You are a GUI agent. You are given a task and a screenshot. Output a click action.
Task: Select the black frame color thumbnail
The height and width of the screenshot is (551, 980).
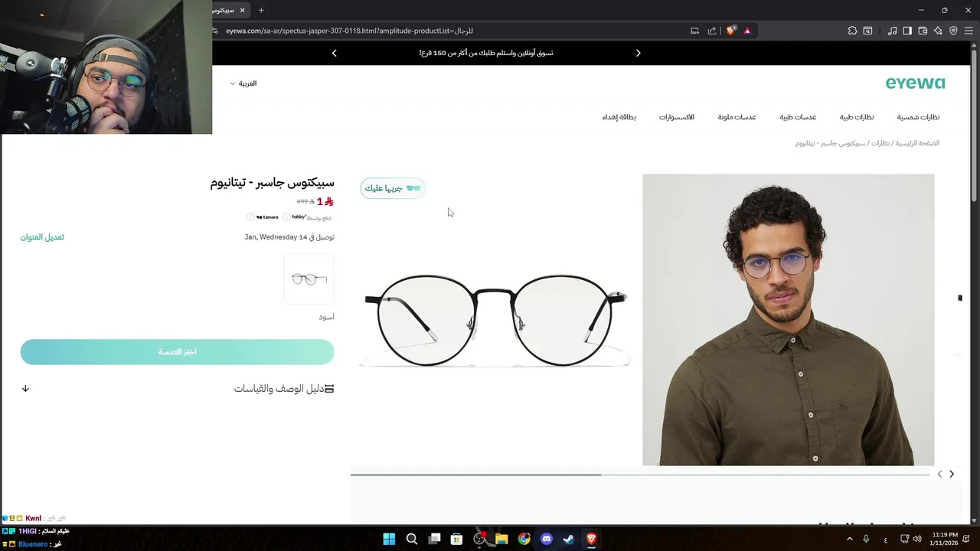[x=309, y=279]
